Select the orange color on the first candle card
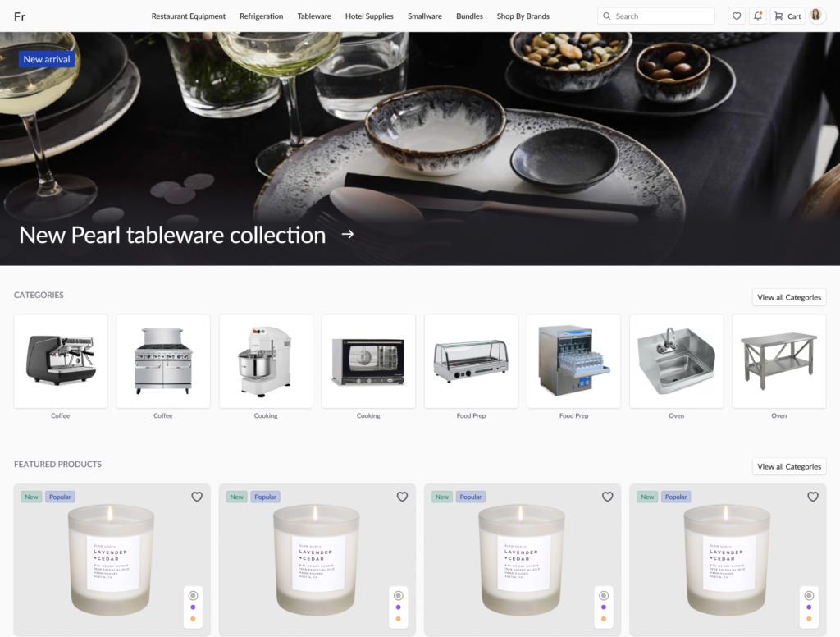 click(x=193, y=619)
